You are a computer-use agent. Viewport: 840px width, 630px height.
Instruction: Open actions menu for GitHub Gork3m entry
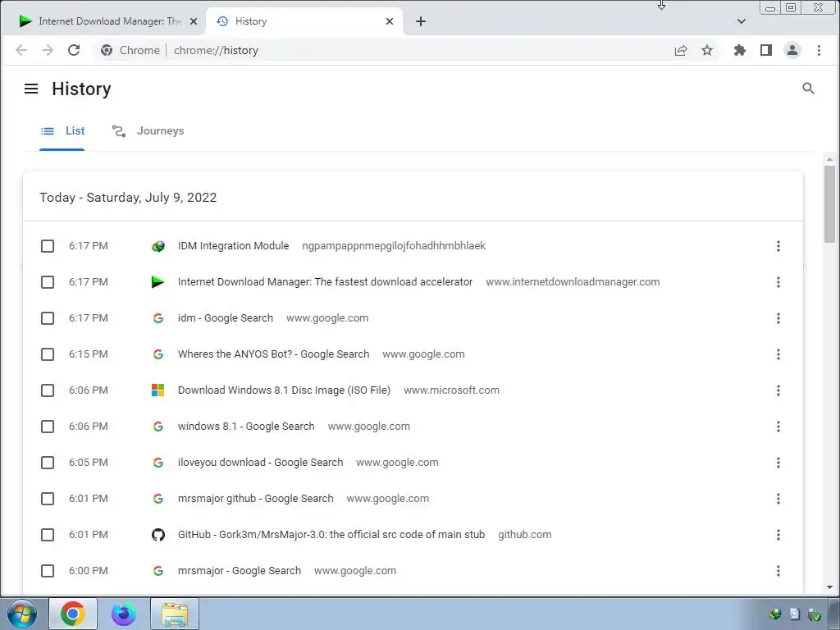[778, 535]
